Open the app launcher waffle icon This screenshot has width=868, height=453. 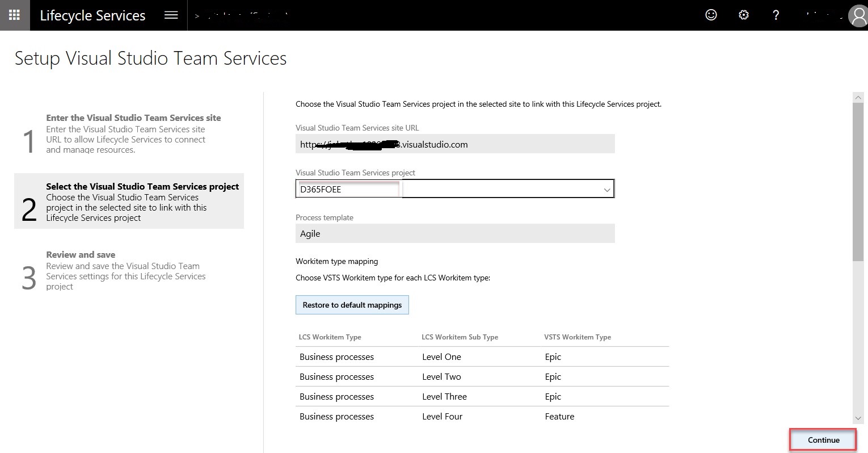tap(15, 15)
